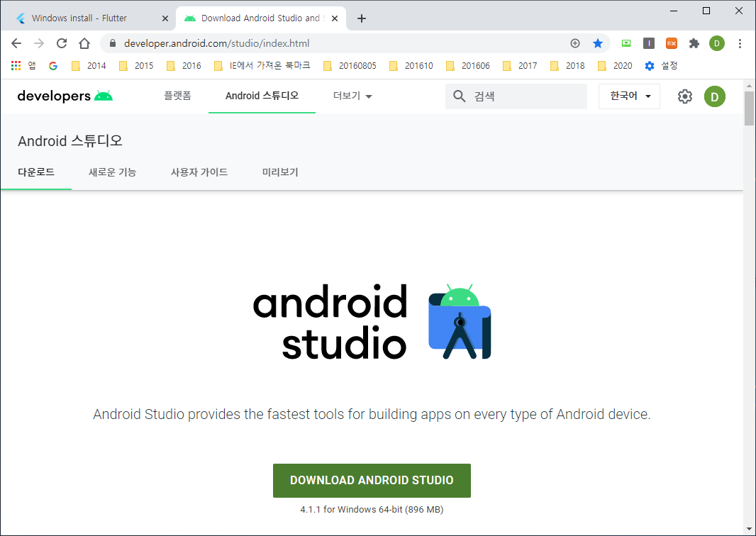The height and width of the screenshot is (536, 756).
Task: Click the page vertical scrollbar thumb
Action: click(x=749, y=108)
